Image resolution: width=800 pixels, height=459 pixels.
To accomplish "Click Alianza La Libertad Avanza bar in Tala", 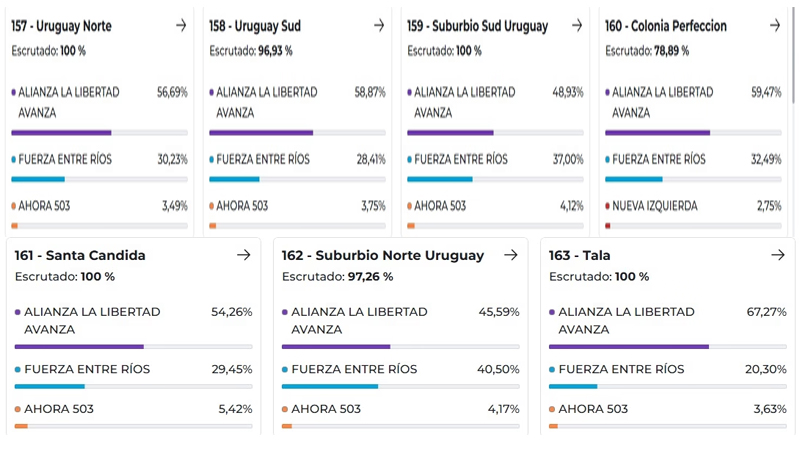I will click(667, 347).
